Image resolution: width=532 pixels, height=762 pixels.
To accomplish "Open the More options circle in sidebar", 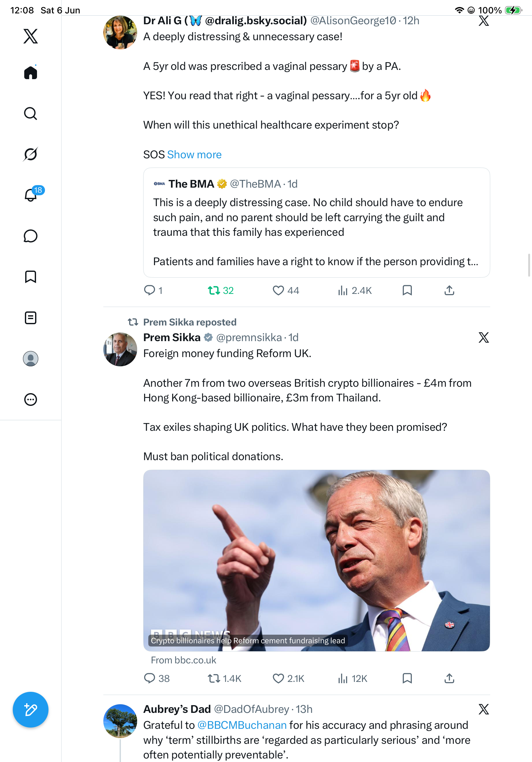I will (31, 400).
